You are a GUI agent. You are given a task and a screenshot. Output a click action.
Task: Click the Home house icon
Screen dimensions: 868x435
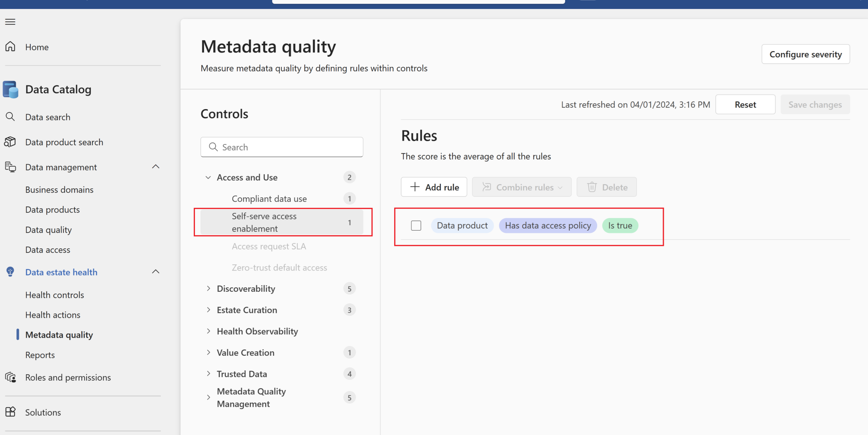[x=10, y=47]
